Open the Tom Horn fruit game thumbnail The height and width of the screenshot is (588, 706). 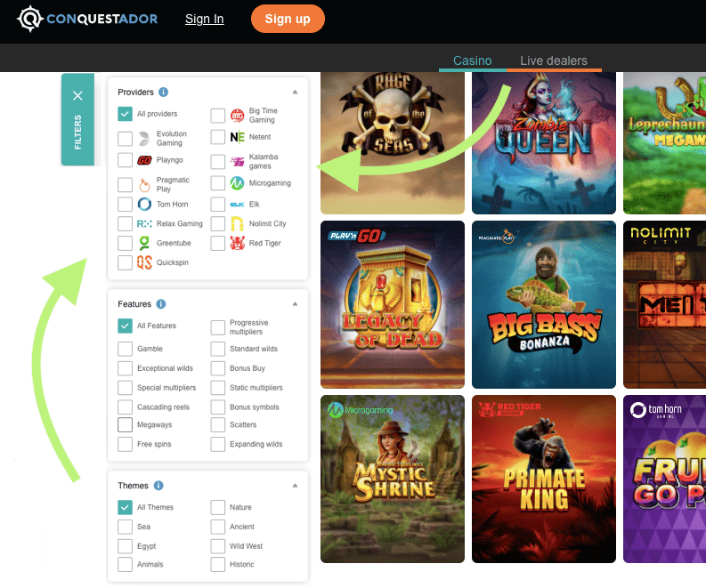[x=664, y=479]
